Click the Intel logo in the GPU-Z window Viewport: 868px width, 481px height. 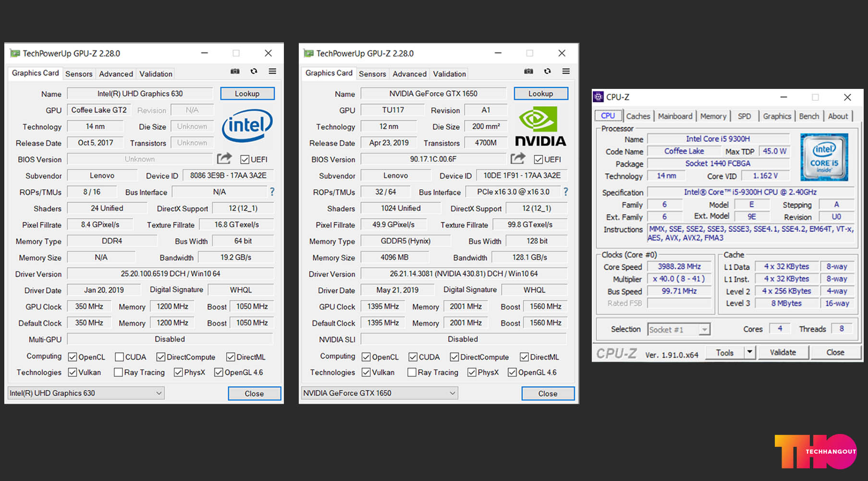tap(247, 125)
